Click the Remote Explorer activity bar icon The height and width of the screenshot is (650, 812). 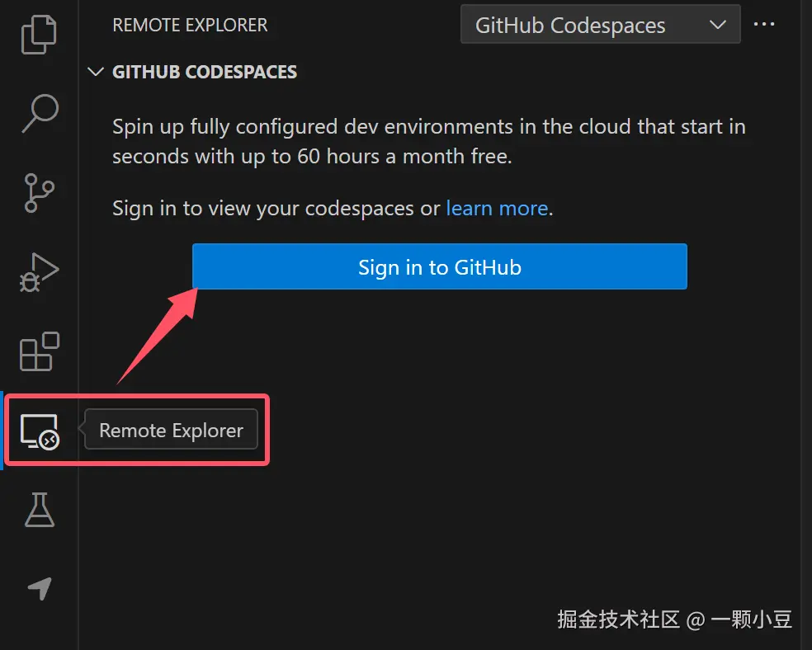pos(39,431)
